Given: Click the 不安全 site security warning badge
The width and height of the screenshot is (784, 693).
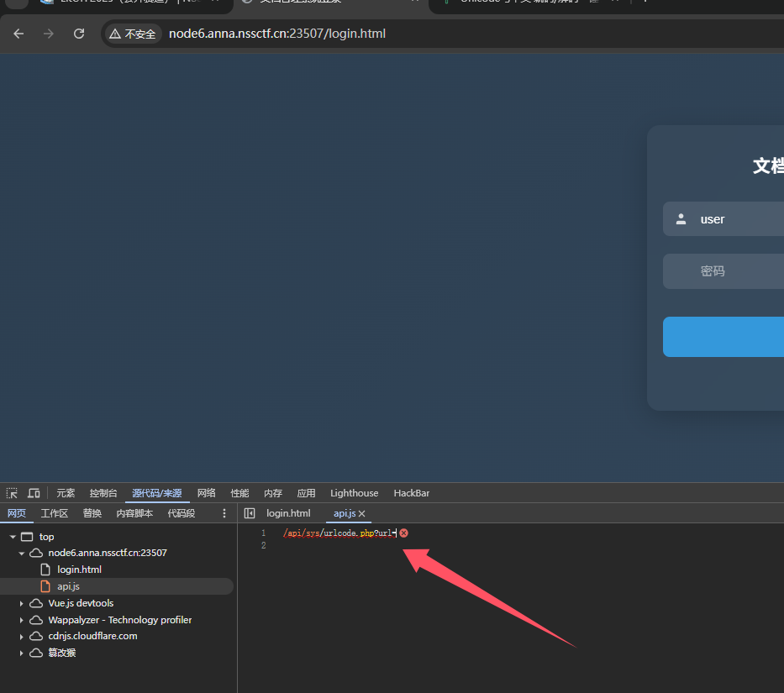Looking at the screenshot, I should [x=133, y=34].
